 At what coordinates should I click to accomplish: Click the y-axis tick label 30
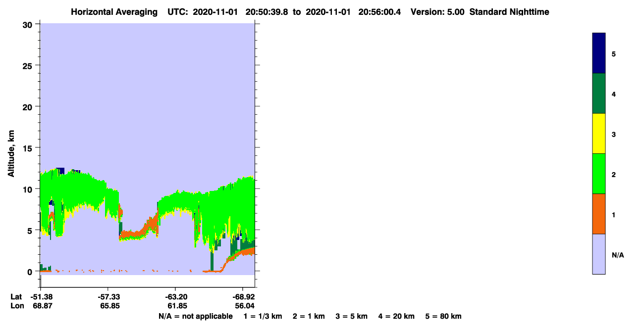[28, 24]
